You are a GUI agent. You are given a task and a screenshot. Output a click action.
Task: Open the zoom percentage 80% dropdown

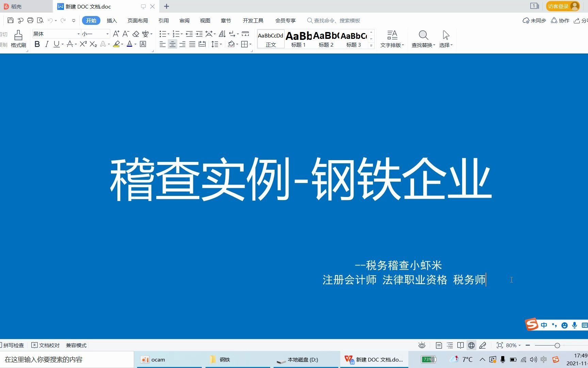click(513, 345)
